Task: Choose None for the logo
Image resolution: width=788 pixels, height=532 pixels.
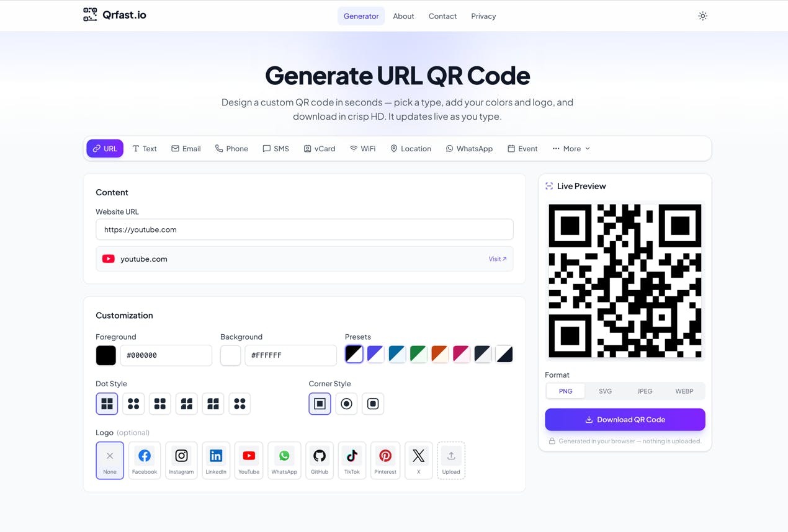Action: [110, 461]
